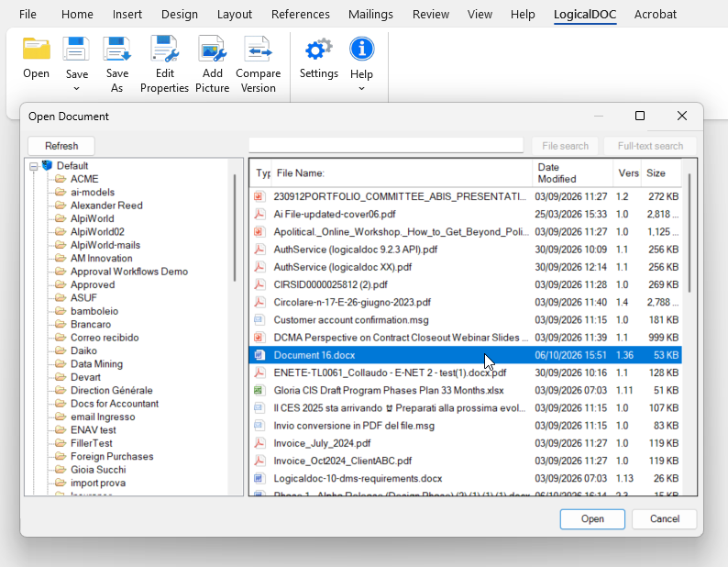
Task: Select the Docs for Accountant folder
Action: (x=115, y=404)
